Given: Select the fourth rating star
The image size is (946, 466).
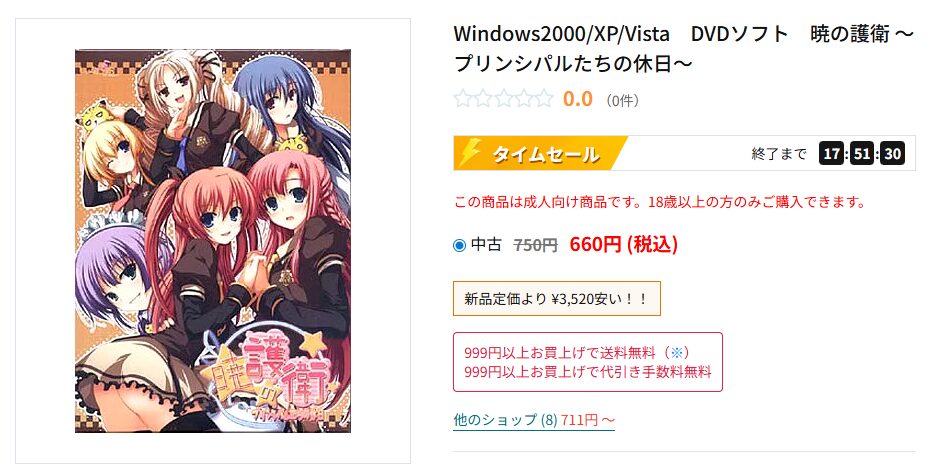Looking at the screenshot, I should point(523,98).
